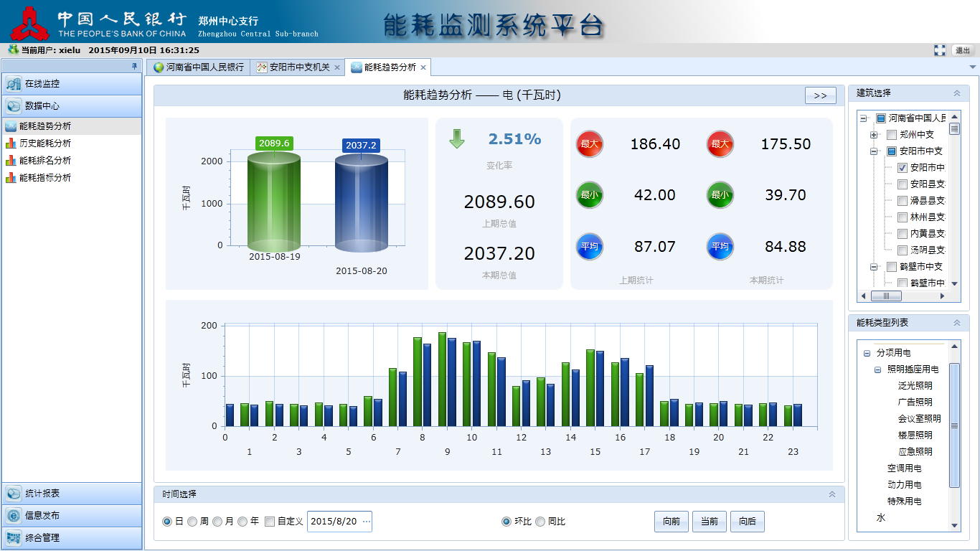980x551 pixels.
Task: Open 历史能耗分析 chart item
Action: pos(44,143)
